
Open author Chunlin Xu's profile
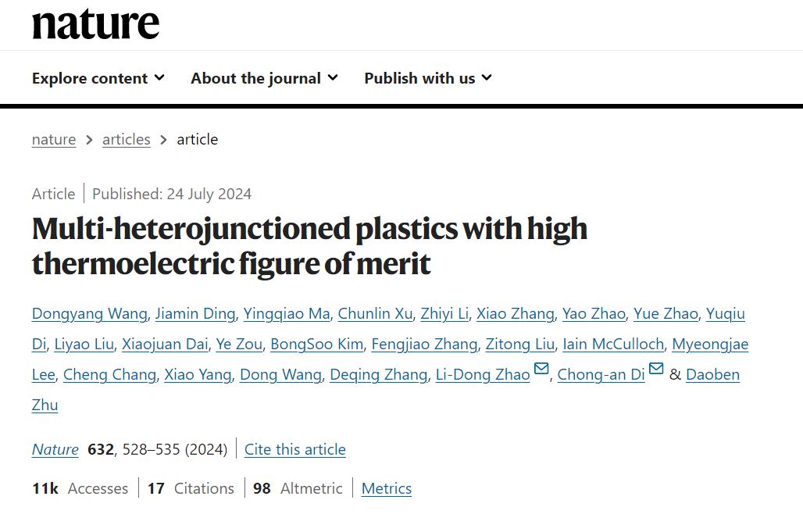pos(375,314)
